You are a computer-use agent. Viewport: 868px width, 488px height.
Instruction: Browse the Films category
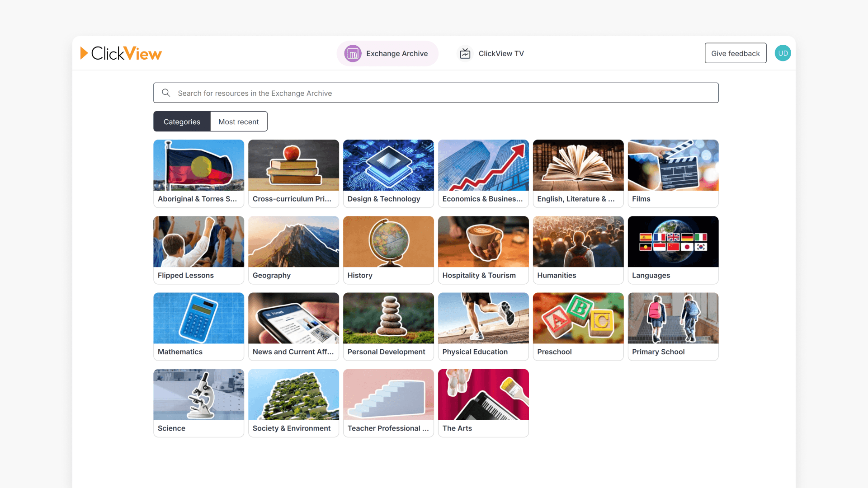click(x=673, y=174)
